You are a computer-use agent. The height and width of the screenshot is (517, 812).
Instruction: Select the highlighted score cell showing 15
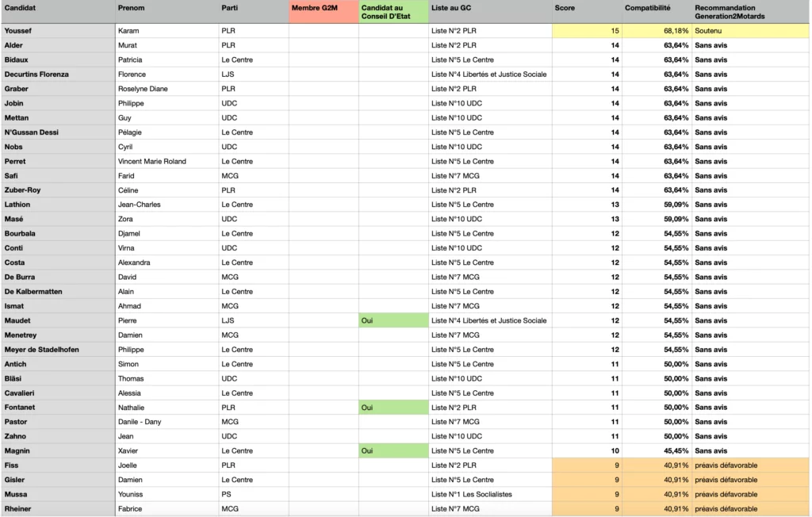[587, 31]
